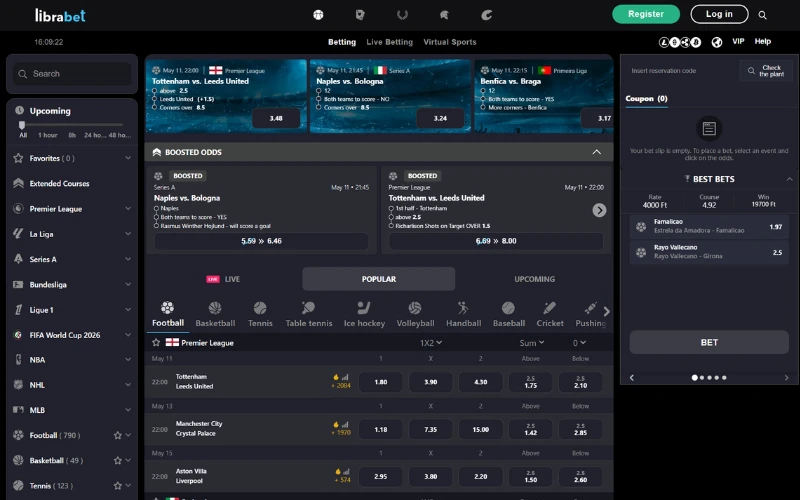The height and width of the screenshot is (500, 800).
Task: Click the Log in button
Action: (x=719, y=14)
